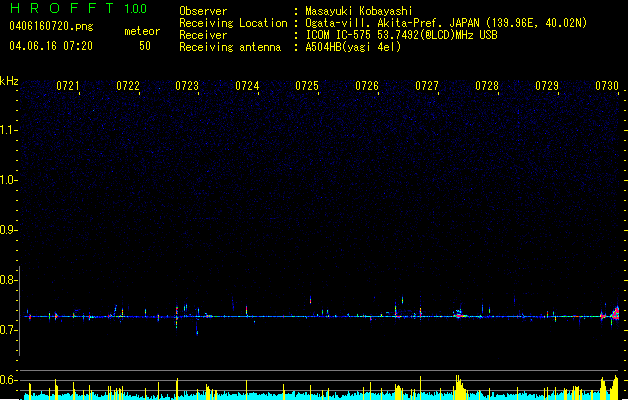This screenshot has height=400, width=629.
Task: Click the 0721 time marker
Action: tap(68, 86)
